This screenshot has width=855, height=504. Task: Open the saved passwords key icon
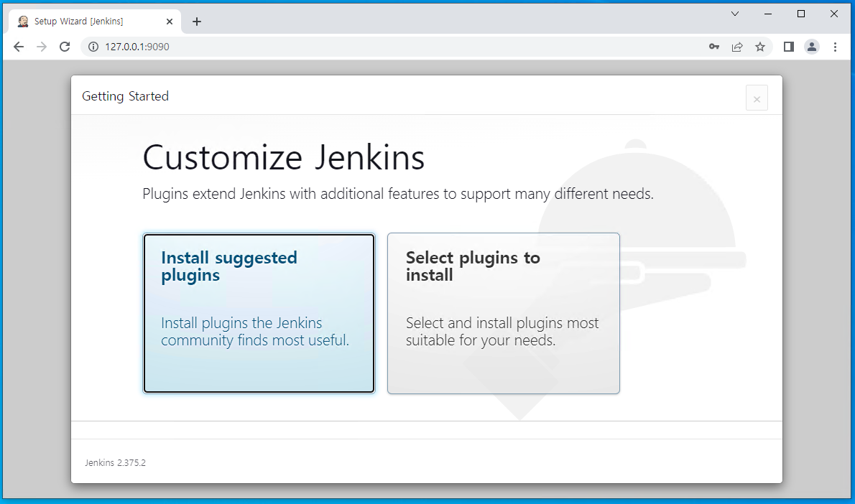tap(713, 47)
